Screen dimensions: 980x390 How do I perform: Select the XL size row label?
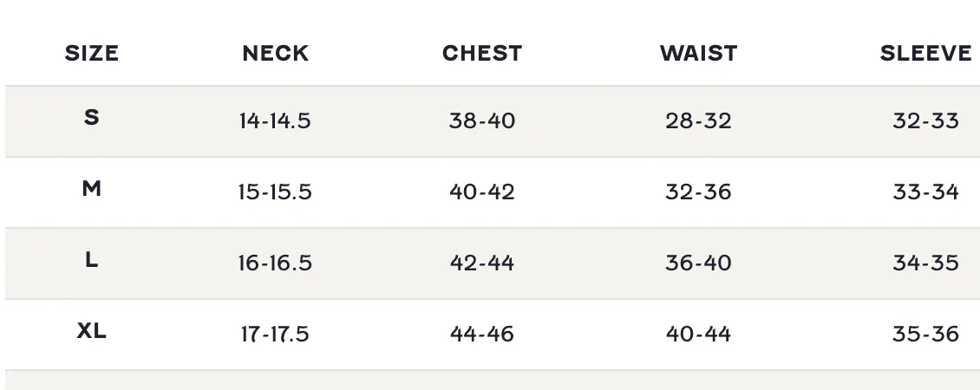pyautogui.click(x=91, y=330)
